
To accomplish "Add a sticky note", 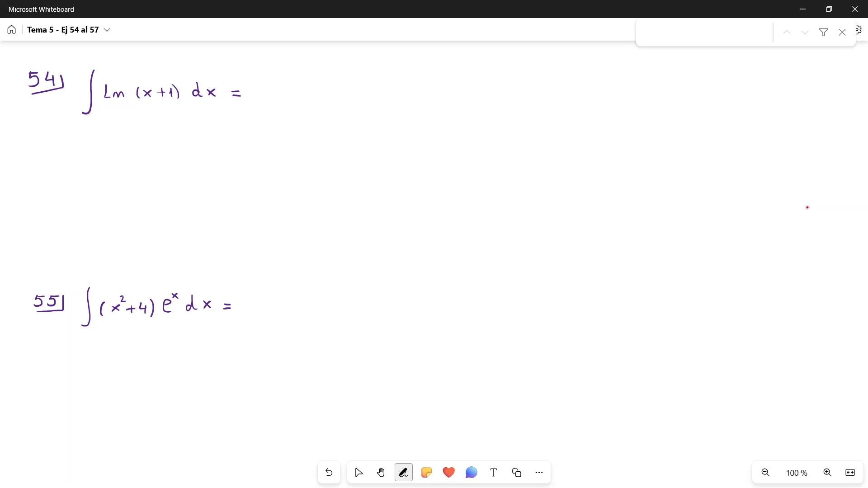I will [426, 473].
